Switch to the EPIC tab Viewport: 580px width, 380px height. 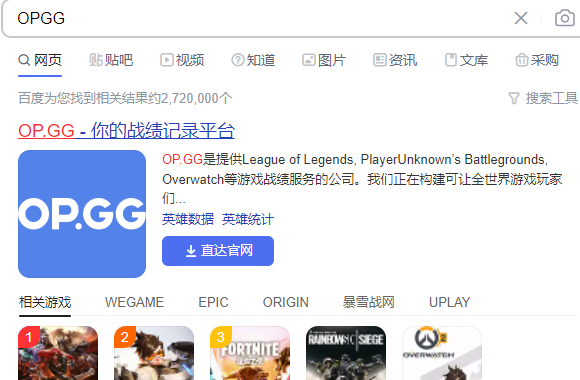click(213, 302)
